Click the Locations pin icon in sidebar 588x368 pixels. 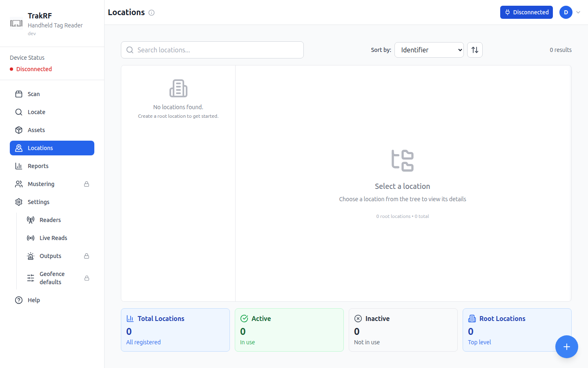point(19,148)
